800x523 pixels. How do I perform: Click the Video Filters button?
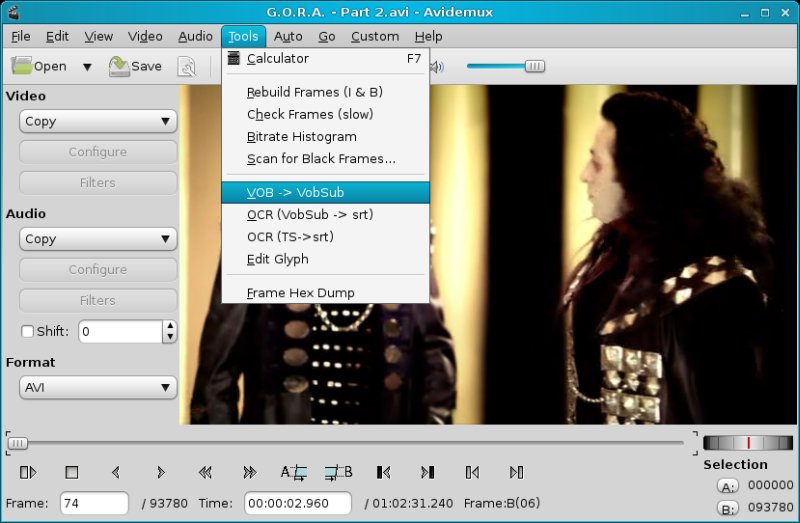(x=98, y=183)
